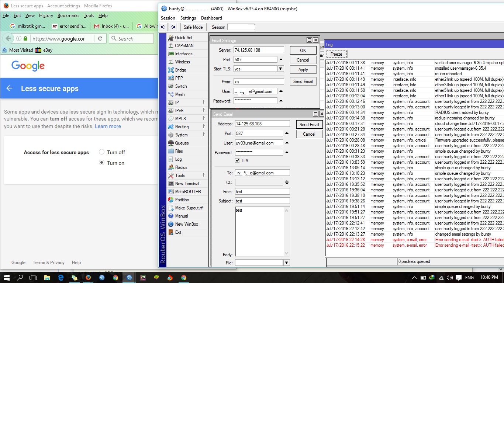Click Make Supout.rif in sidebar

189,208
